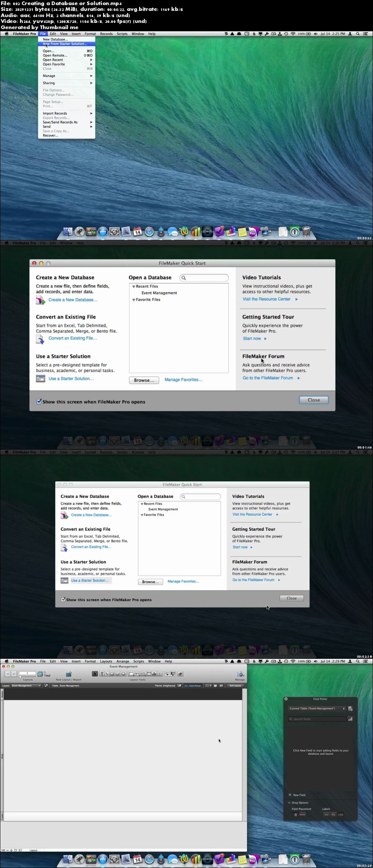The height and width of the screenshot is (868, 373).
Task: Click 'Visit the Resource Center' link in second frame
Action: tap(267, 299)
